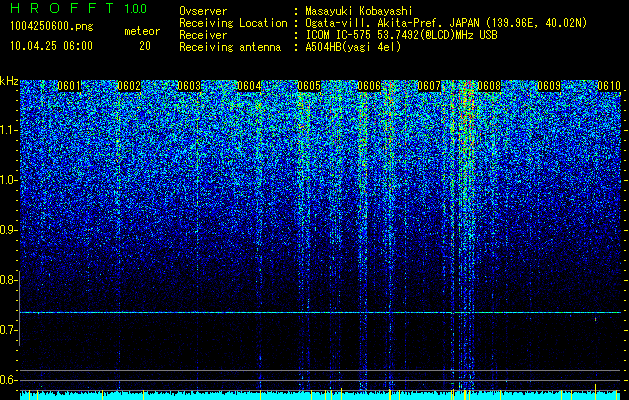Click the Ovserver label
This screenshot has width=629, height=400.
(203, 11)
